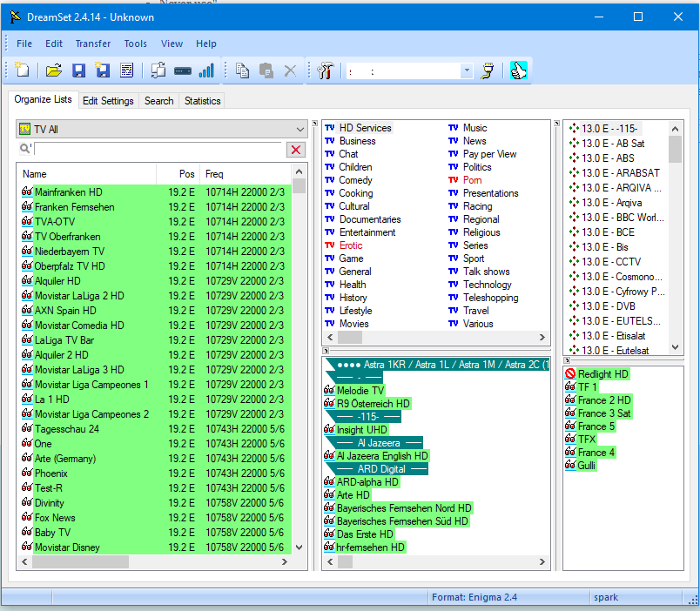
Task: Open the File menu
Action: click(x=24, y=44)
